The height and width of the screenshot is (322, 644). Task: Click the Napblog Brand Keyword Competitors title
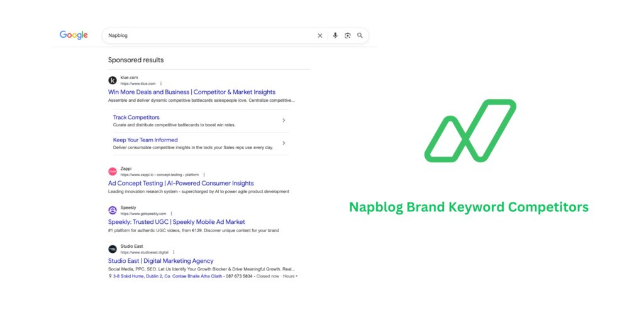(x=469, y=207)
